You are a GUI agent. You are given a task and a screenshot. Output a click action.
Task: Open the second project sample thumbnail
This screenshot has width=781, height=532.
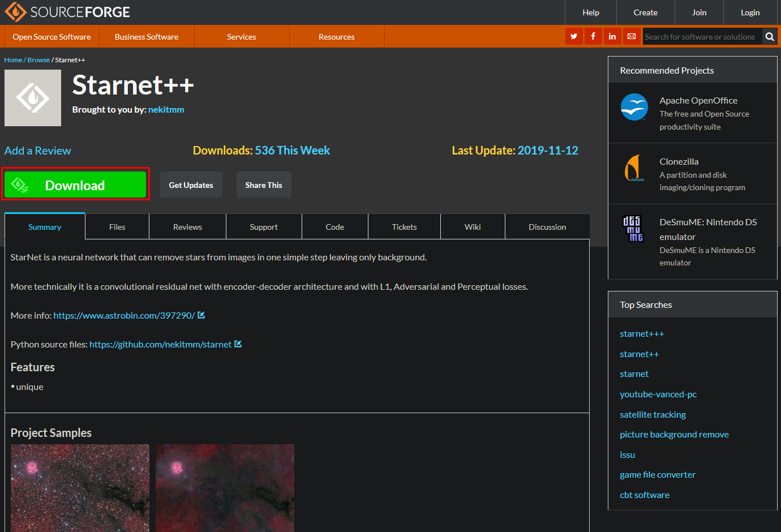point(225,488)
